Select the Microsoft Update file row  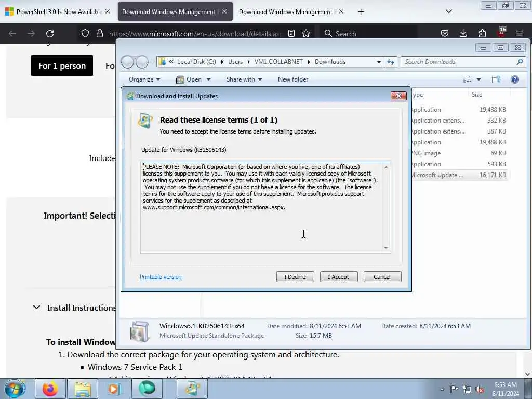[x=460, y=175]
